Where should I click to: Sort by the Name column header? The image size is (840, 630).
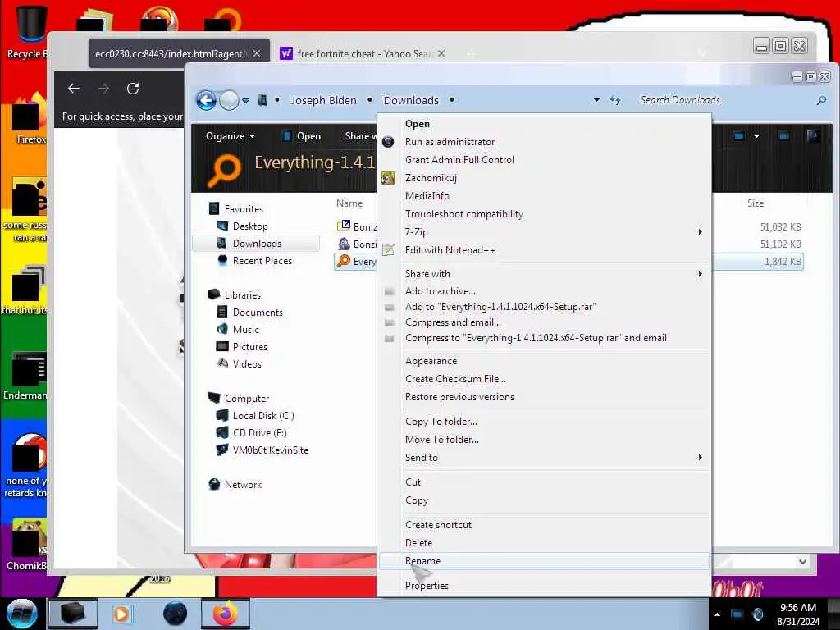349,203
